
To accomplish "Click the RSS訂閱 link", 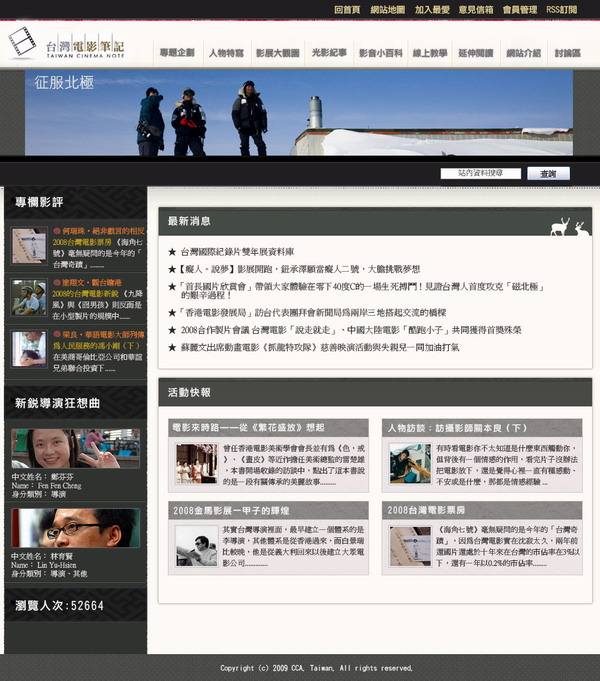I will click(561, 9).
